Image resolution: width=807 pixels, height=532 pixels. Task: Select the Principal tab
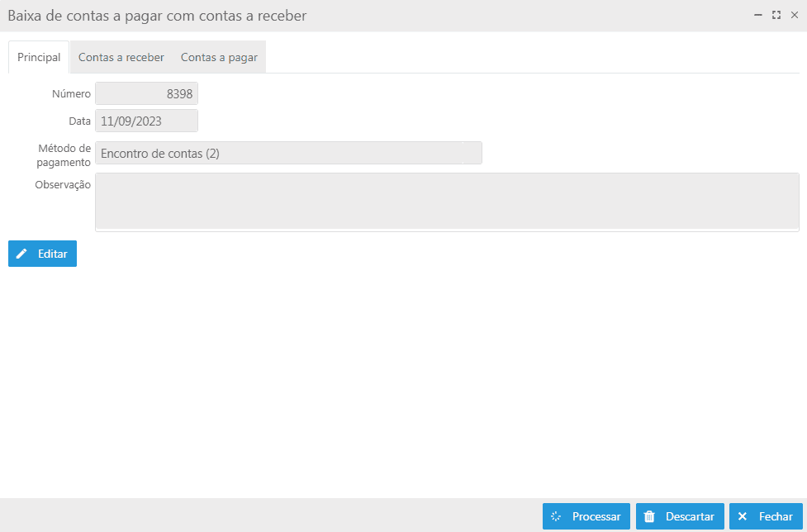pyautogui.click(x=39, y=57)
